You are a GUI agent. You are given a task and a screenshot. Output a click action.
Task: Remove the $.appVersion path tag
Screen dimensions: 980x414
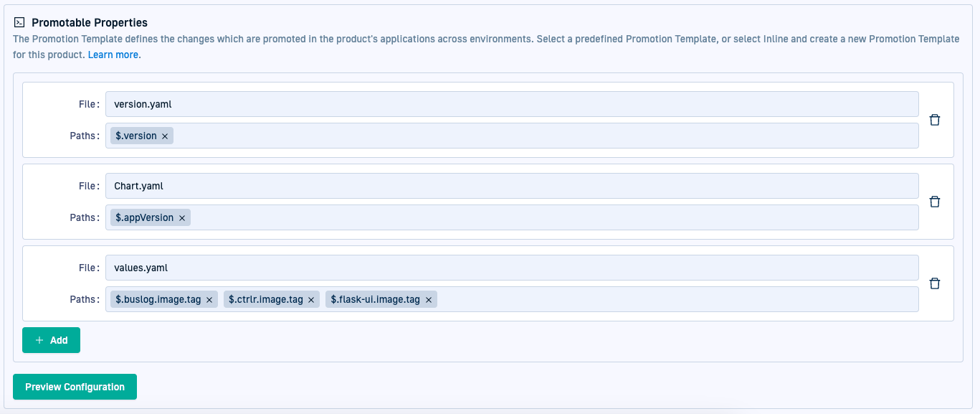pyautogui.click(x=182, y=218)
